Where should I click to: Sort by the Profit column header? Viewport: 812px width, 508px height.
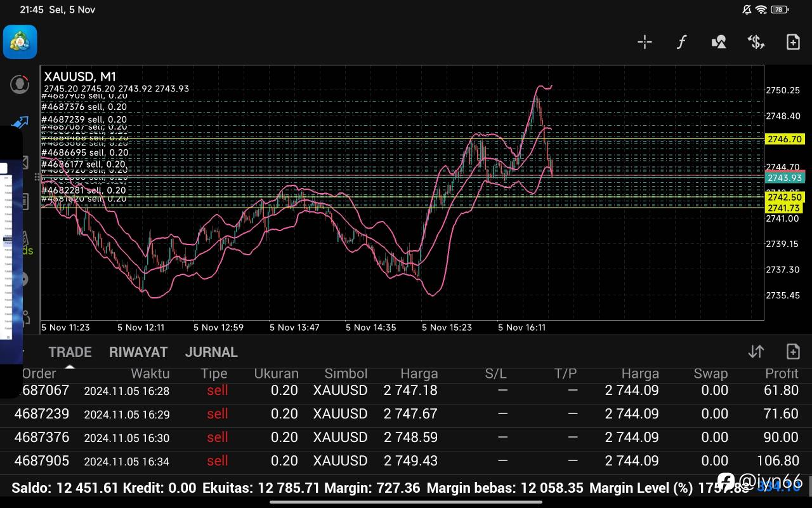(782, 374)
